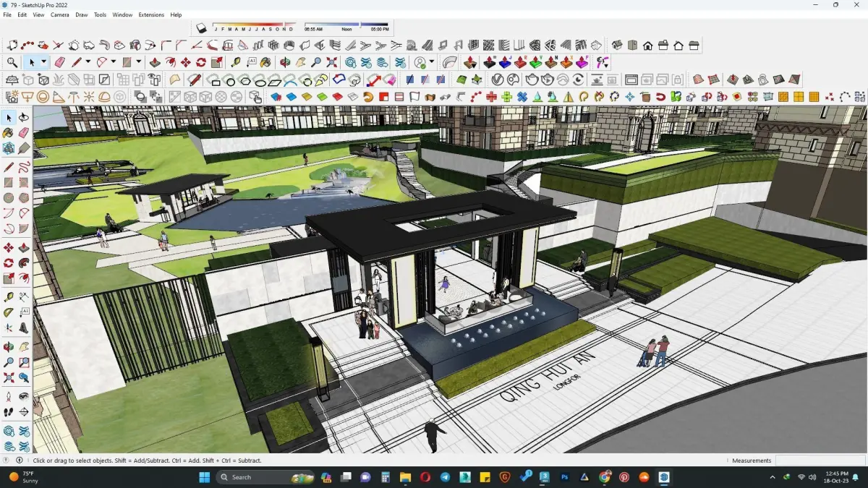Select the Scale tool in top toolbar
This screenshot has height=488, width=868.
217,63
